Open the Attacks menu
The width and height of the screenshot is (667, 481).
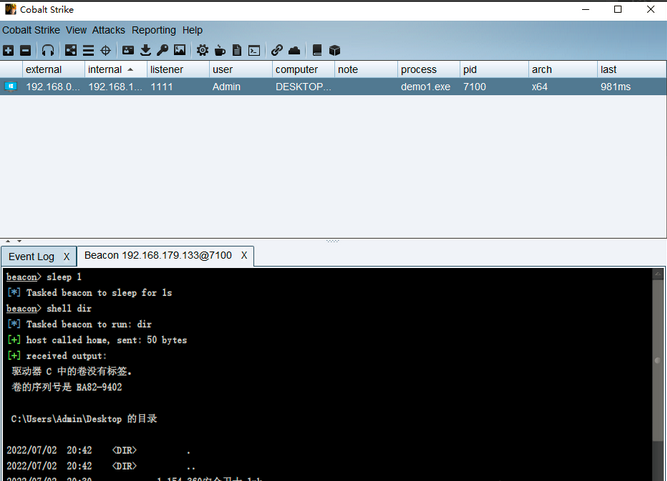coord(108,31)
